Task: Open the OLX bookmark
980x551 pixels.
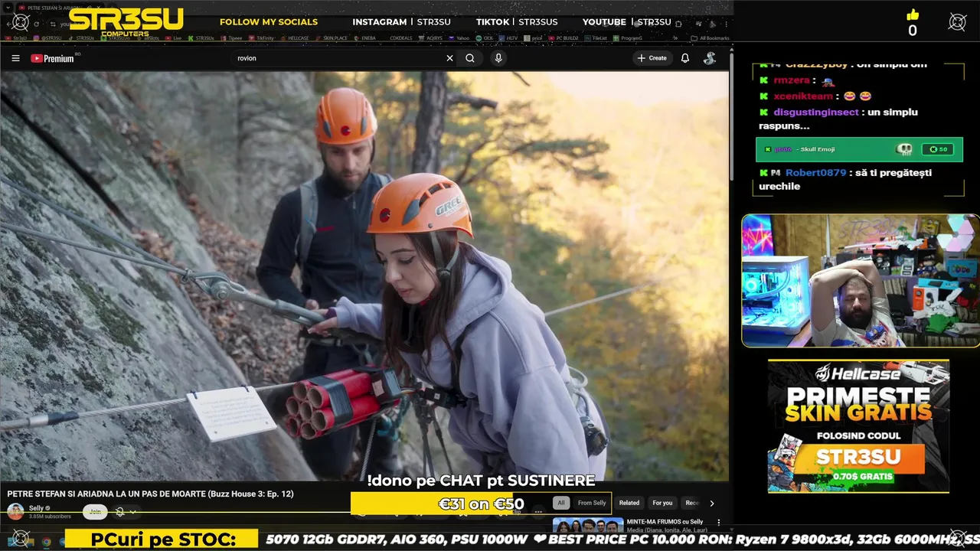Action: (484, 38)
